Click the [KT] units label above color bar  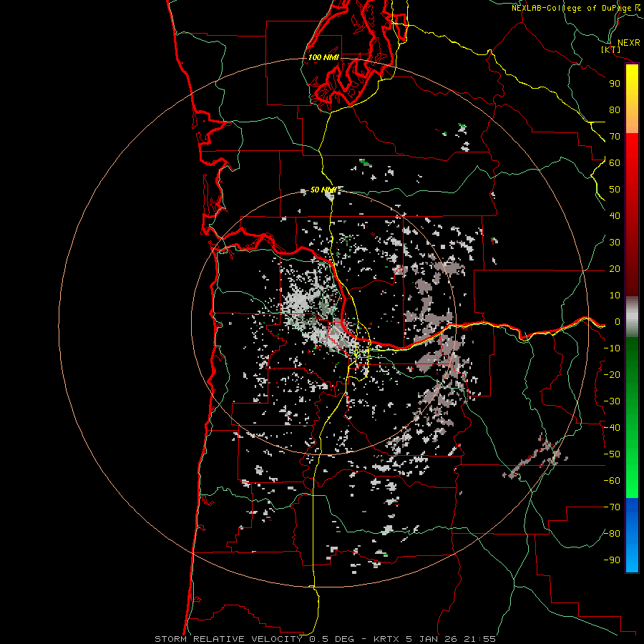click(x=611, y=49)
